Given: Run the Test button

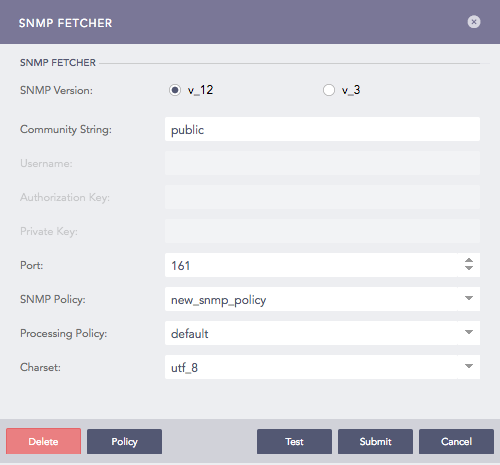Looking at the screenshot, I should click(294, 441).
